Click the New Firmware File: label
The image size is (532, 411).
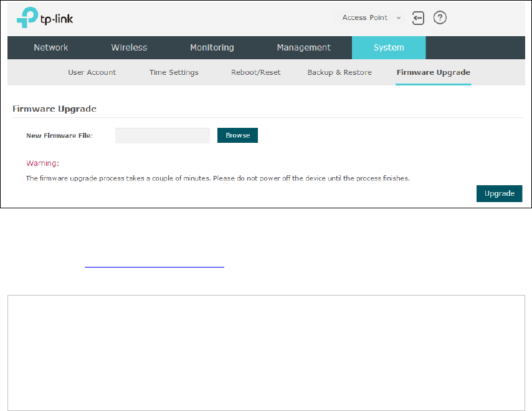pos(59,135)
